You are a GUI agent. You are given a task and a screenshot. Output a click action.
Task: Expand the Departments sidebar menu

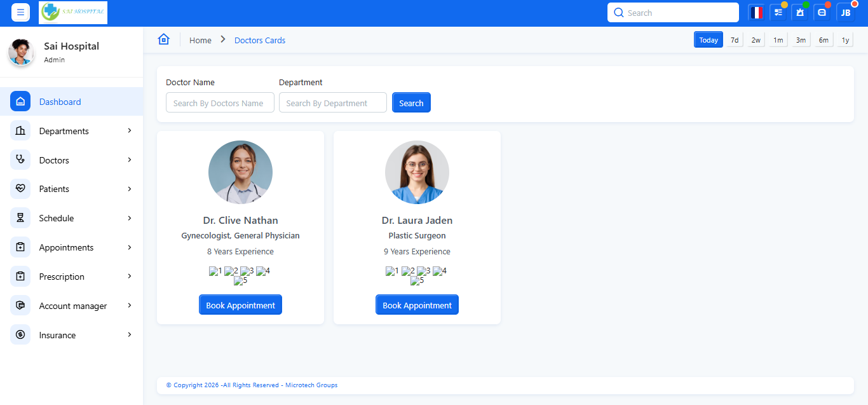[x=71, y=131]
